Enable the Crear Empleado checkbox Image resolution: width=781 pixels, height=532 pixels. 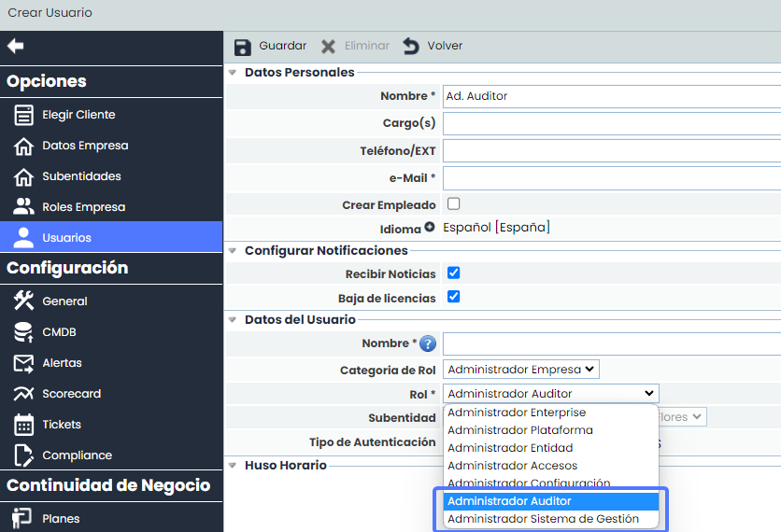[x=454, y=203]
